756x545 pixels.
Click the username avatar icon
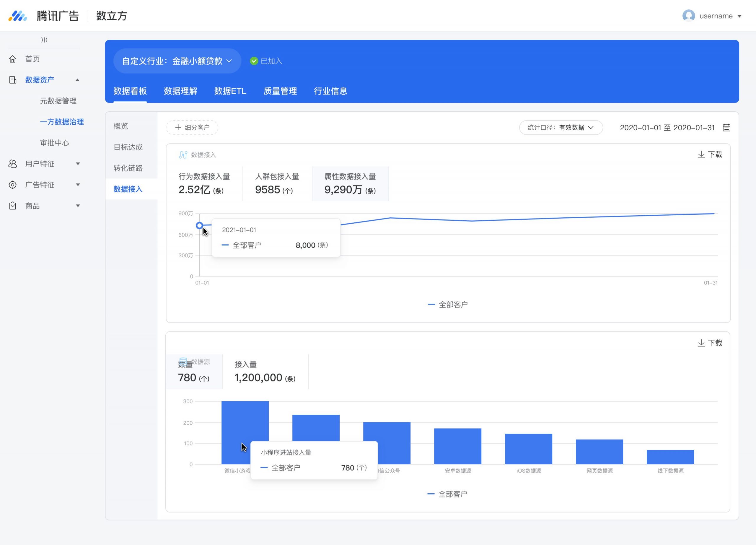click(x=688, y=16)
